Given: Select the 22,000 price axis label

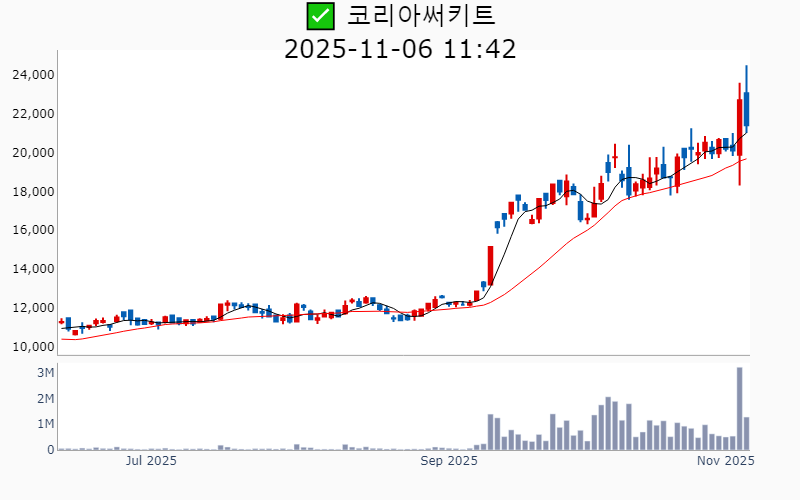Looking at the screenshot, I should [33, 114].
